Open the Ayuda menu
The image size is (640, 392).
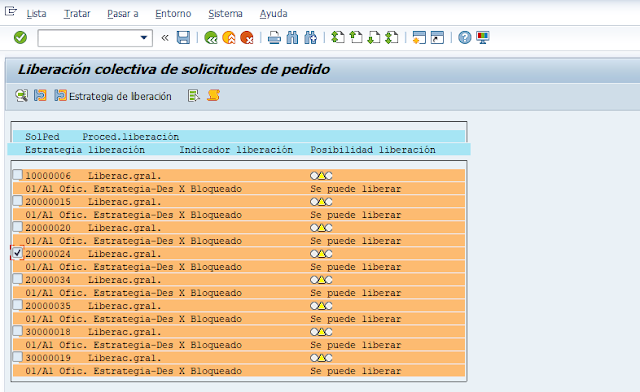coord(273,13)
